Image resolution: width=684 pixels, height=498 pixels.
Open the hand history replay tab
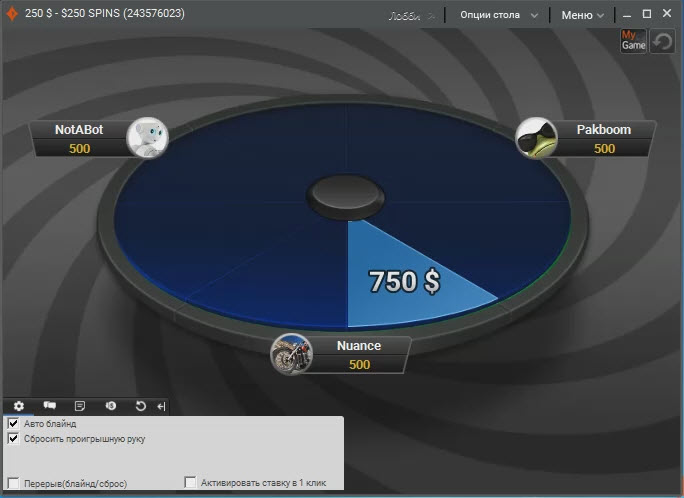point(140,406)
